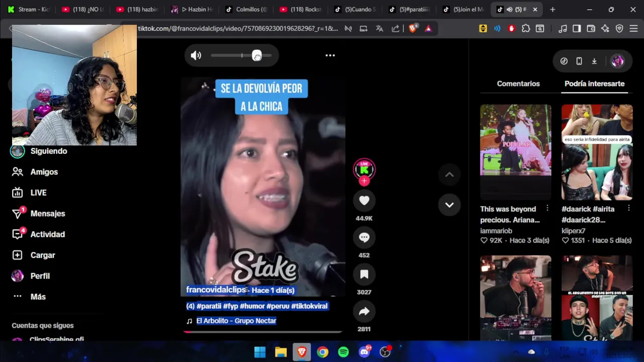The width and height of the screenshot is (644, 362).
Task: Seek on the video progress bar
Action: (262, 332)
